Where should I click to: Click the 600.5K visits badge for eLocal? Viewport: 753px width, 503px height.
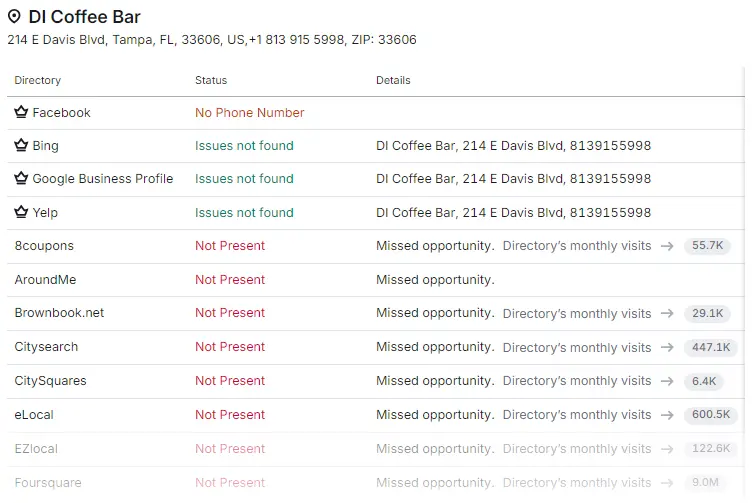pos(711,414)
